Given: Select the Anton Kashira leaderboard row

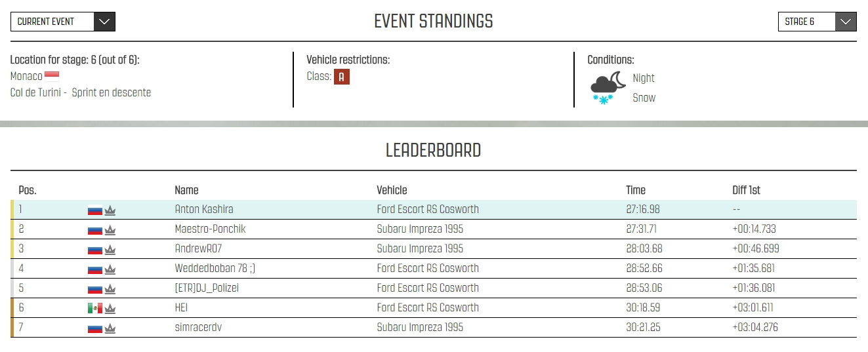Looking at the screenshot, I should coord(433,210).
